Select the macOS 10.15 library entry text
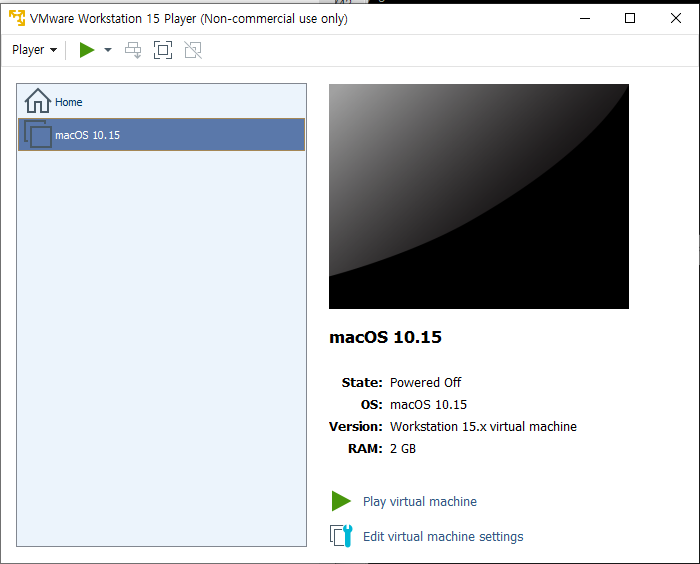700x564 pixels. click(88, 135)
